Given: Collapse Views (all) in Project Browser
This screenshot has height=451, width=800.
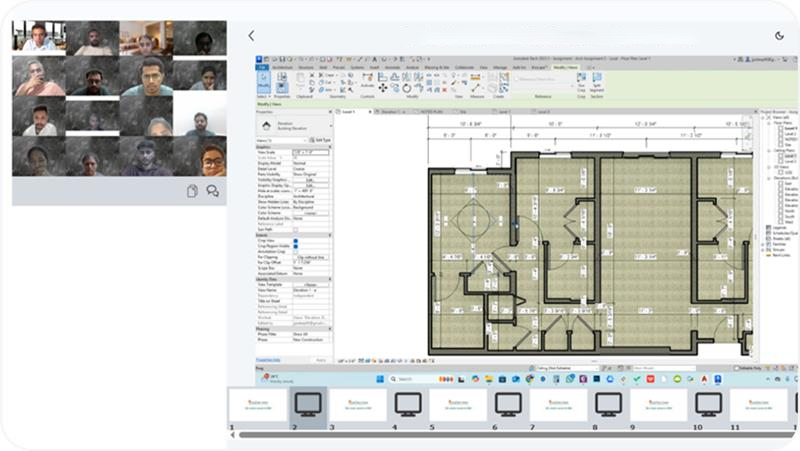Looking at the screenshot, I should click(763, 117).
